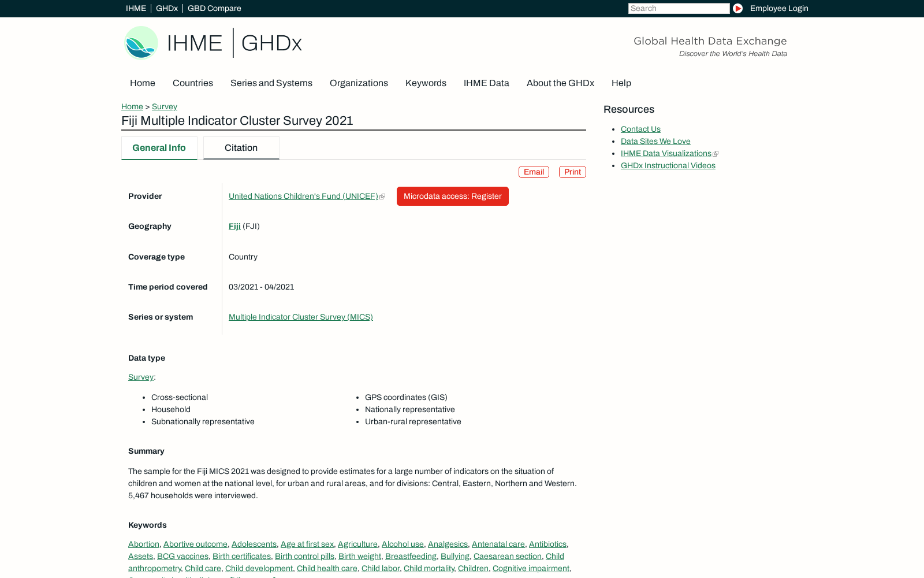Click the Birth control pills keyword
Viewport: 924px width, 578px height.
(304, 556)
